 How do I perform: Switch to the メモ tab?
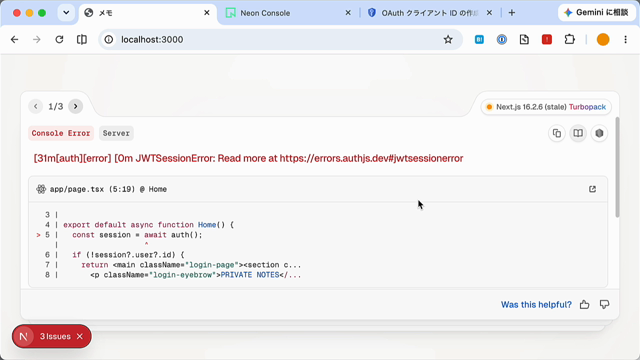coord(148,13)
